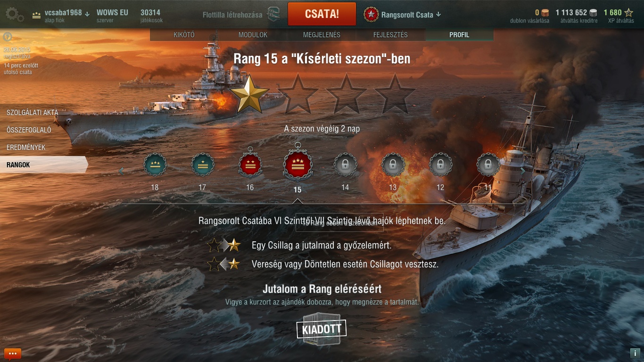Viewport: 644px width, 362px height.
Task: Open the Rangsorolt Csata battle type dropdown
Action: 438,14
